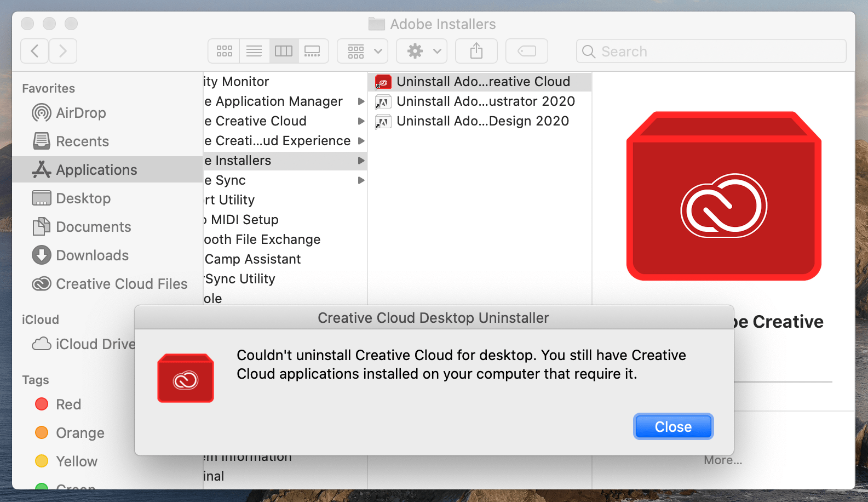Screen dimensions: 868x502
Task: Expand the Creati...ud Experience folder arrow
Action: click(x=361, y=141)
